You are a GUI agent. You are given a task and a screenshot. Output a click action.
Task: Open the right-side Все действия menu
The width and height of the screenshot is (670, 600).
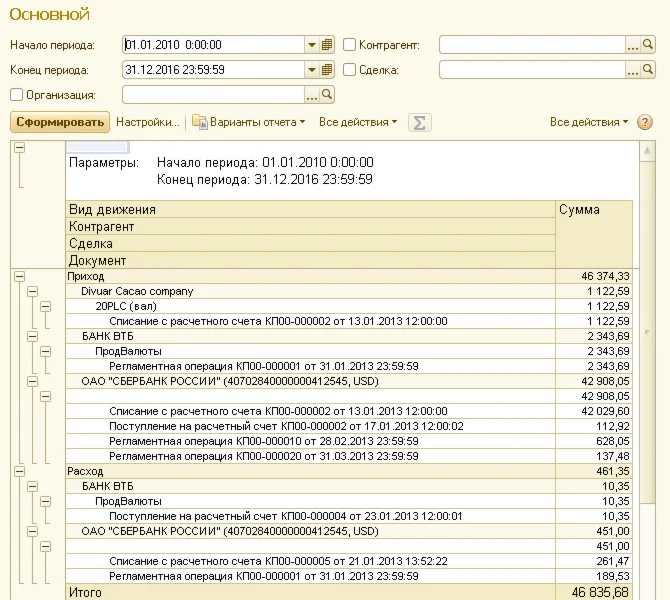pos(589,122)
